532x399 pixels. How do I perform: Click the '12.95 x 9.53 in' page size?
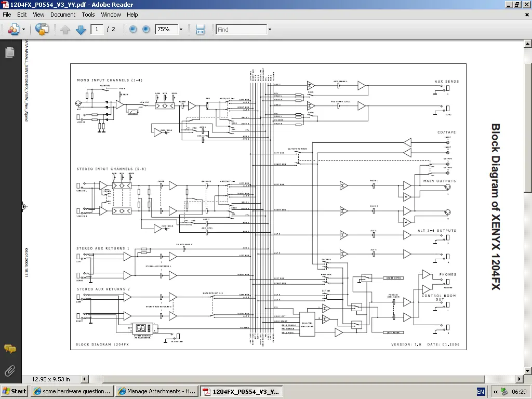click(51, 379)
